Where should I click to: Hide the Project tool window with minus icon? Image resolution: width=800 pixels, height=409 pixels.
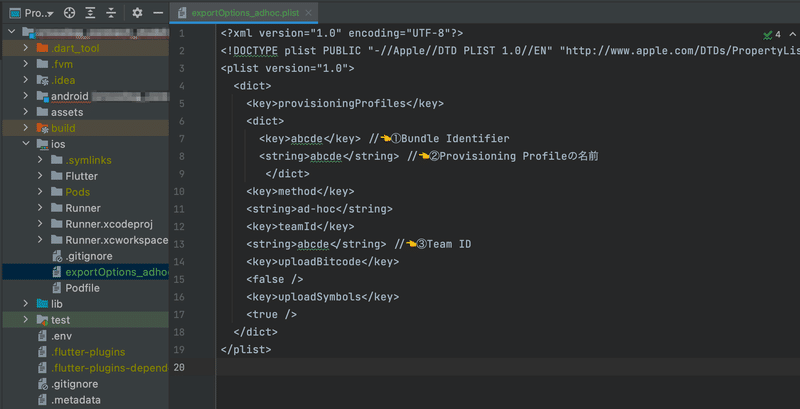click(157, 13)
